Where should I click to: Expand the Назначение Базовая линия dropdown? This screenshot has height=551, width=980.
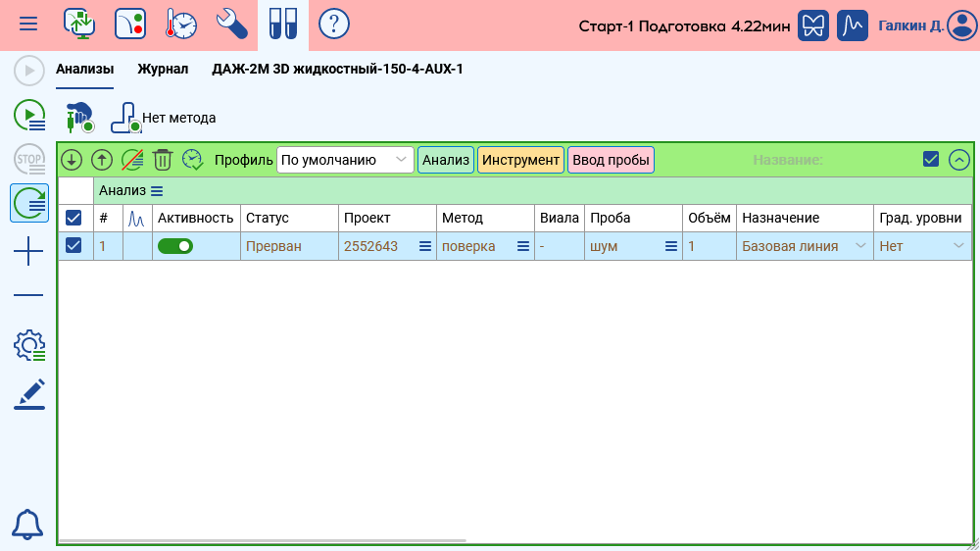point(860,246)
